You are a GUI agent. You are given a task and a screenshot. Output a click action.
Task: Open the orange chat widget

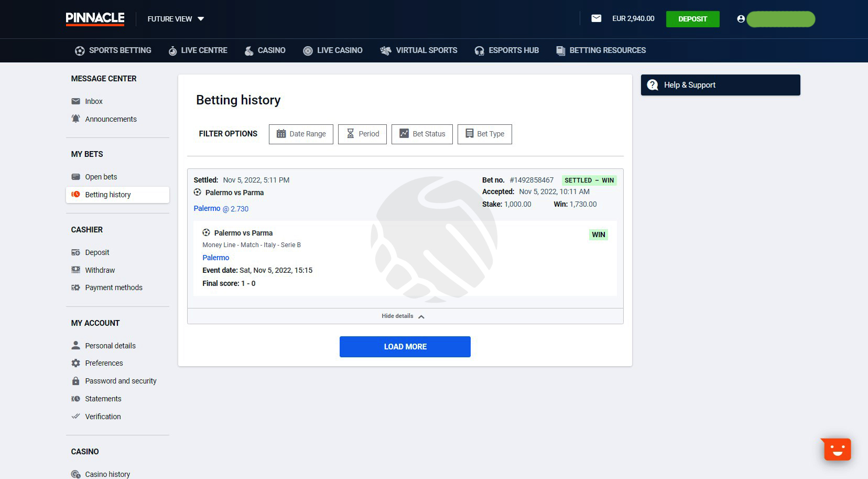(x=836, y=450)
